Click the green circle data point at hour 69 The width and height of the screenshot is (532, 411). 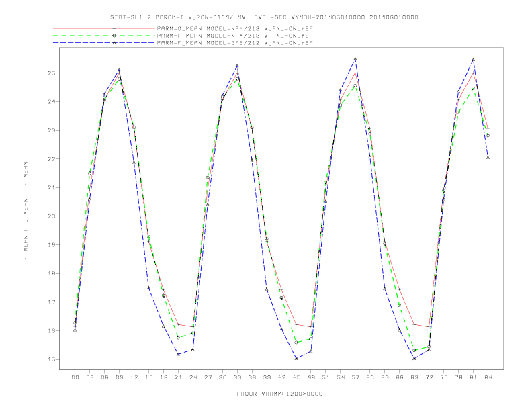[x=414, y=351]
